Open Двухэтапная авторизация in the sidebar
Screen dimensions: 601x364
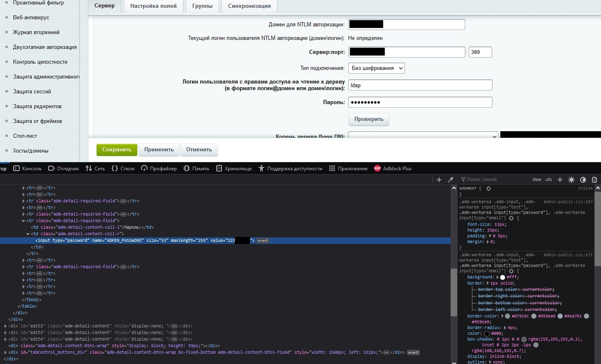tap(45, 47)
